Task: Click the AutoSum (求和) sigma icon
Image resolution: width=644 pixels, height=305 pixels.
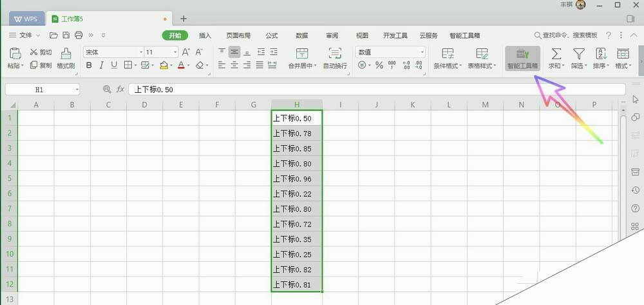Action: click(x=556, y=54)
